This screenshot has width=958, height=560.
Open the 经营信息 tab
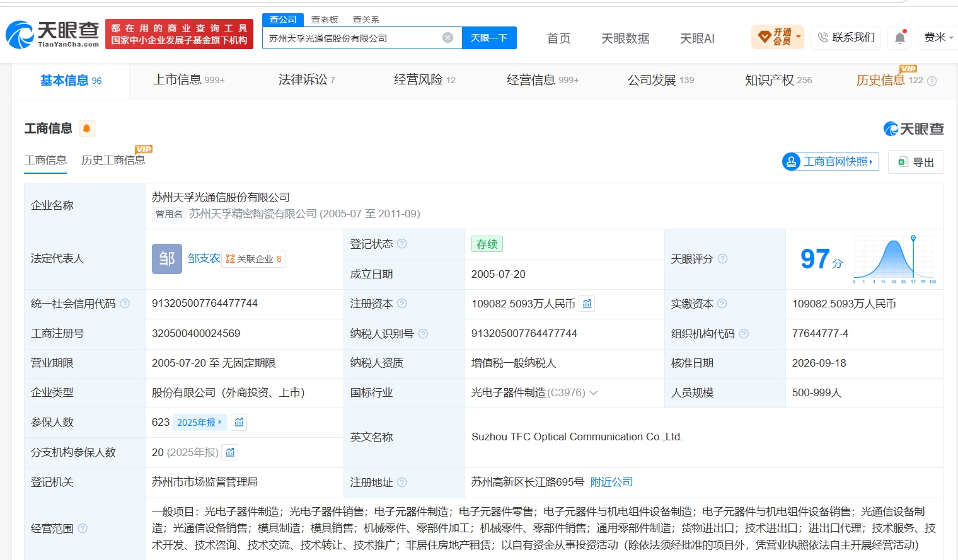point(543,80)
